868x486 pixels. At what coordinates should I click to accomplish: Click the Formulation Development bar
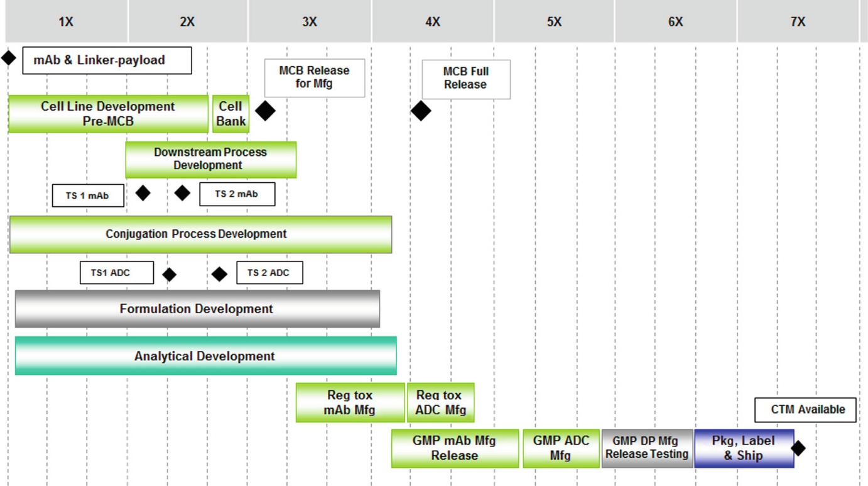click(x=197, y=309)
